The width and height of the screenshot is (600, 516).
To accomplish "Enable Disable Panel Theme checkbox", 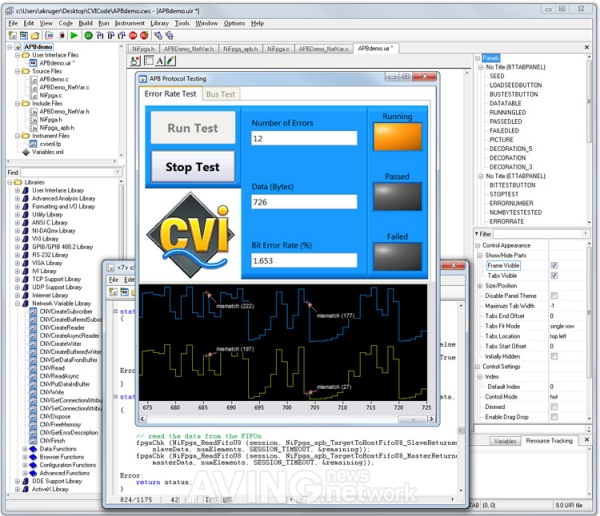I will pyautogui.click(x=554, y=296).
